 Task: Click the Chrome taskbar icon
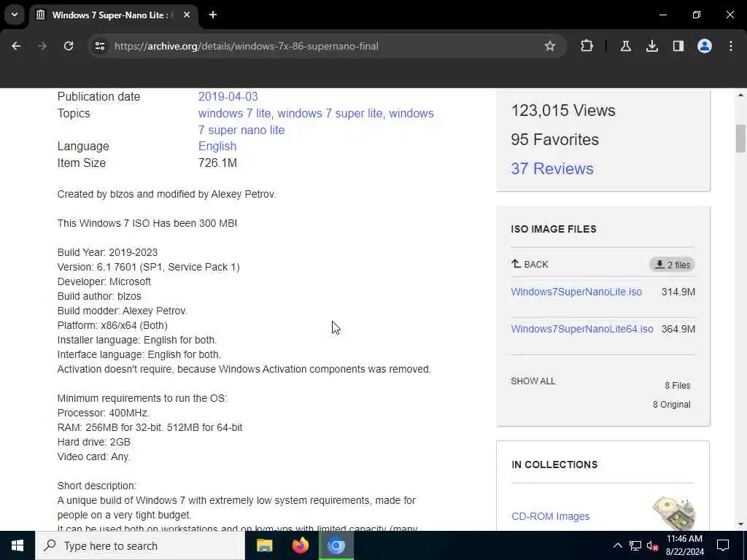336,545
